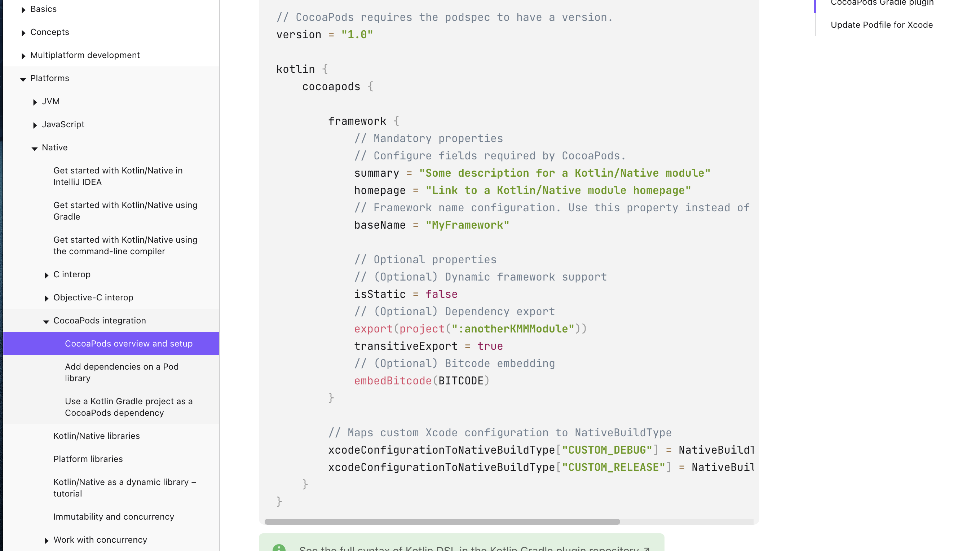Collapse the Platforms section arrow
This screenshot has height=551, width=980.
(x=23, y=79)
